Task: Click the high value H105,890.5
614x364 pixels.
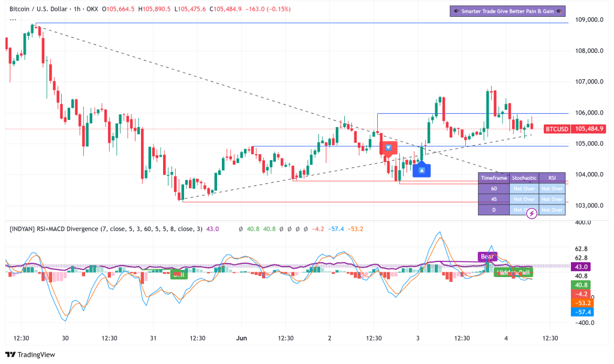Action: 154,8
